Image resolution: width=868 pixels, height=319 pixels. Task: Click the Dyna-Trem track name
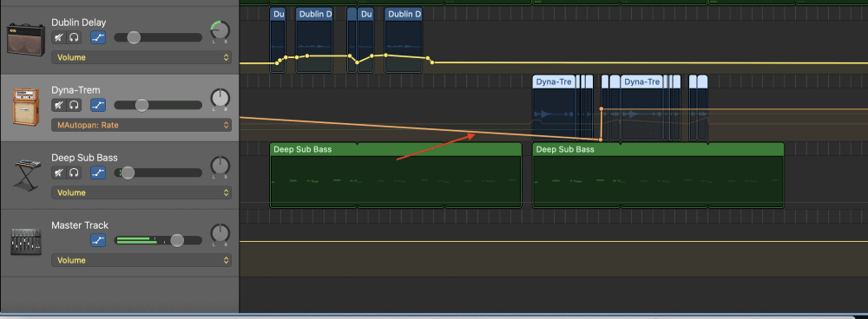[76, 90]
